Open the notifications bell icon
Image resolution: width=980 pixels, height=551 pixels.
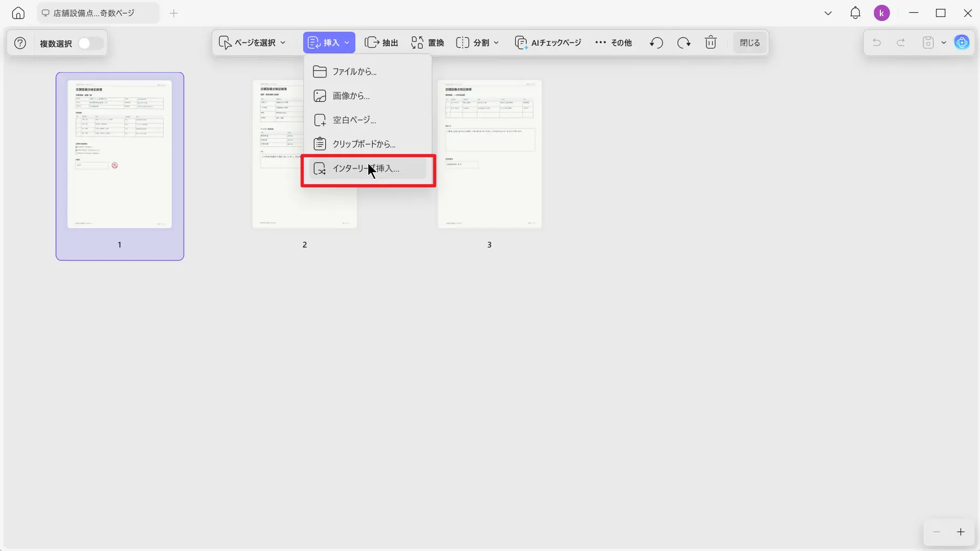click(855, 13)
